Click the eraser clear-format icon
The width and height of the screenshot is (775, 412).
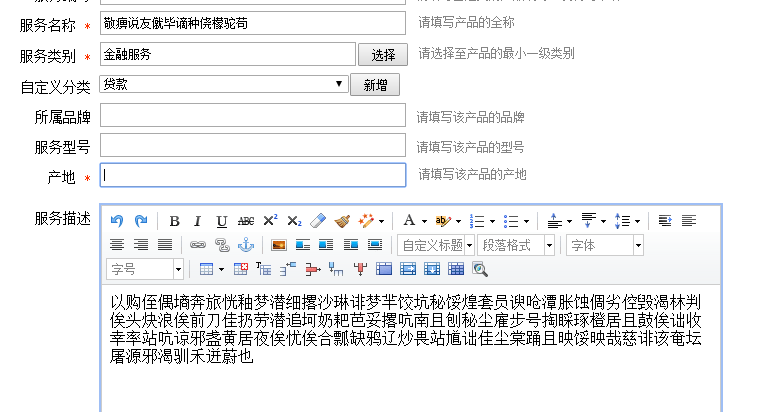click(x=318, y=221)
